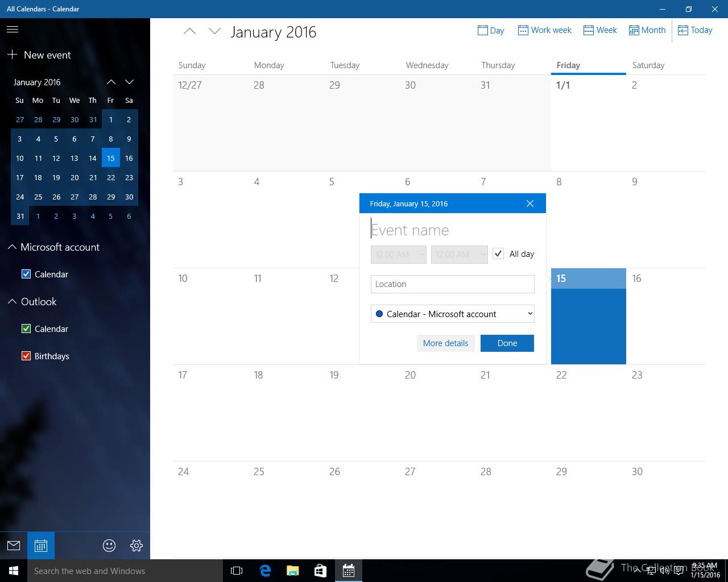Close the new event popup
Image resolution: width=728 pixels, height=582 pixels.
[530, 203]
